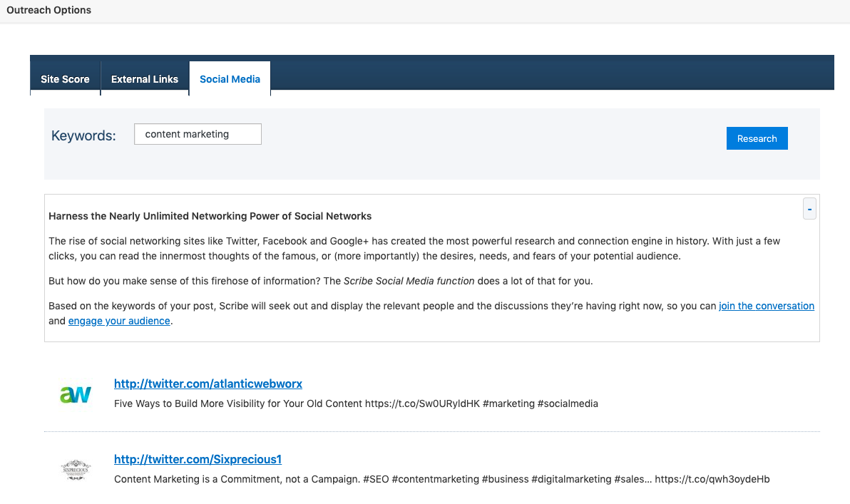Visit the twitter.com/Sixprecious1 profile link

pyautogui.click(x=198, y=459)
